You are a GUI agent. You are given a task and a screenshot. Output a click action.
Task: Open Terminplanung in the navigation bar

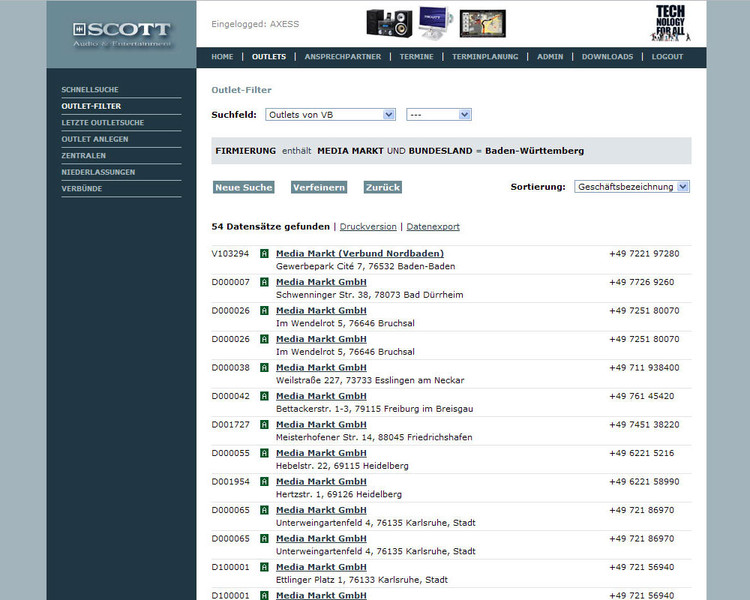pyautogui.click(x=485, y=56)
